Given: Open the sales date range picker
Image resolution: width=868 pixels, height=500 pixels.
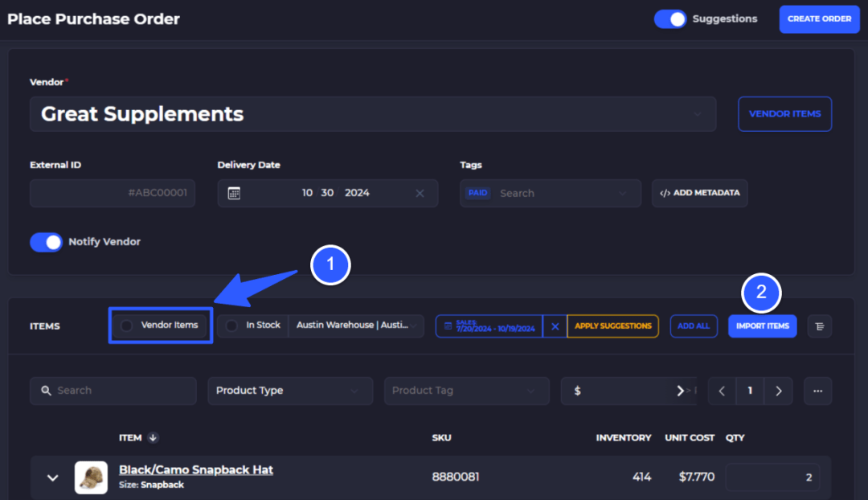Looking at the screenshot, I should (x=489, y=326).
